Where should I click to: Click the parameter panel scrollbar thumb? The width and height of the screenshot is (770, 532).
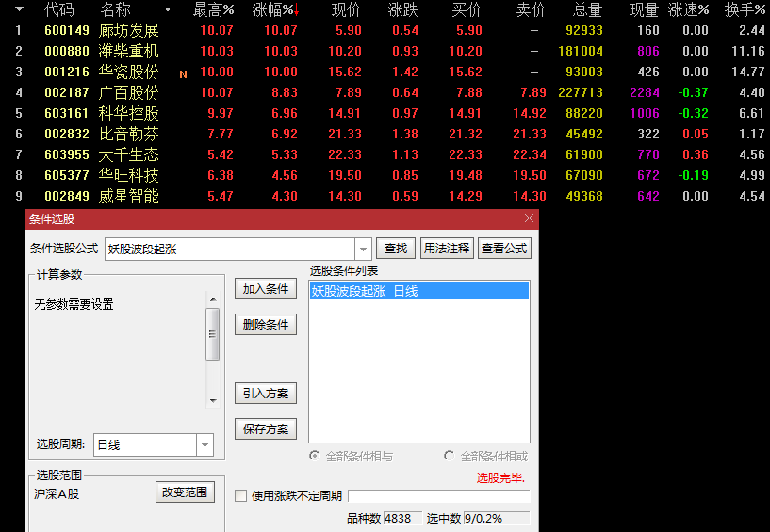click(213, 334)
